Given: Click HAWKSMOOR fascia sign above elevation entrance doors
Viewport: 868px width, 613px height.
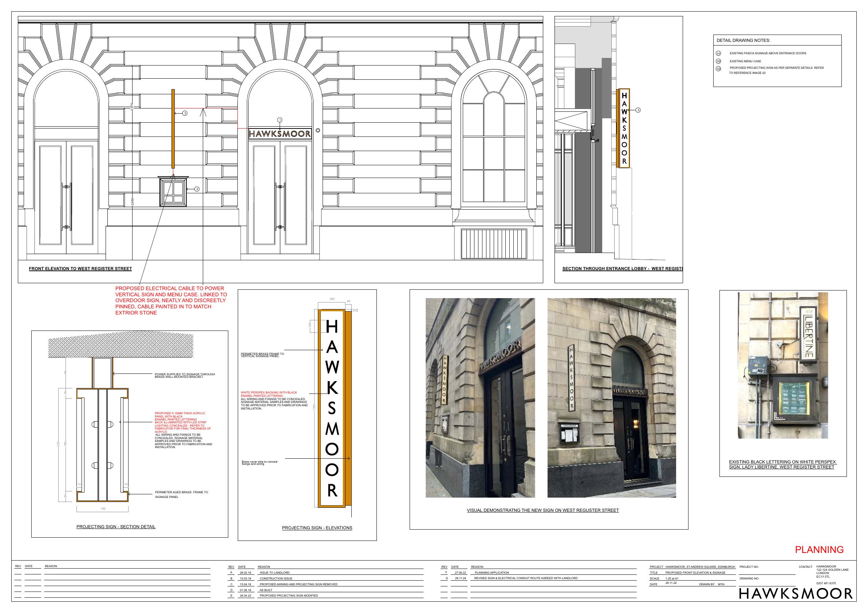Looking at the screenshot, I should 280,134.
